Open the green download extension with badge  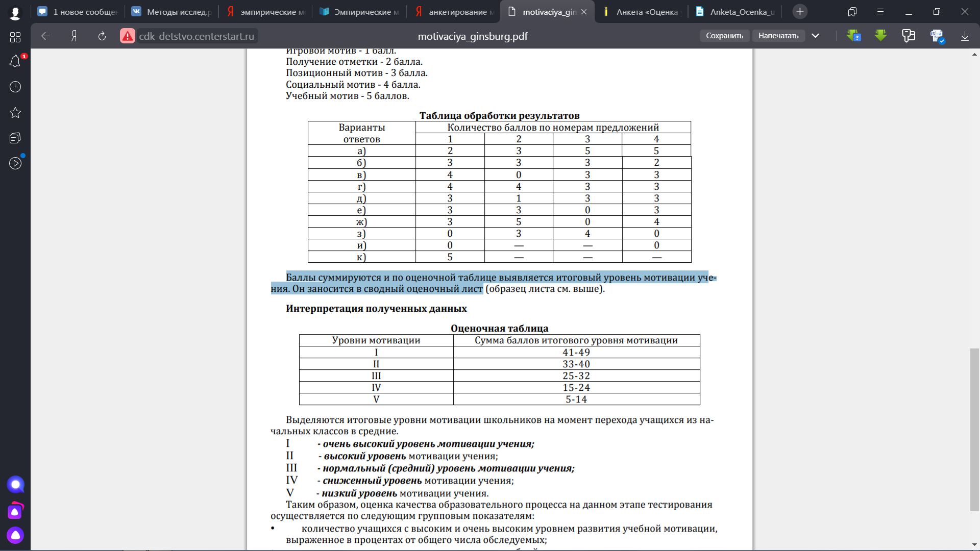point(854,36)
